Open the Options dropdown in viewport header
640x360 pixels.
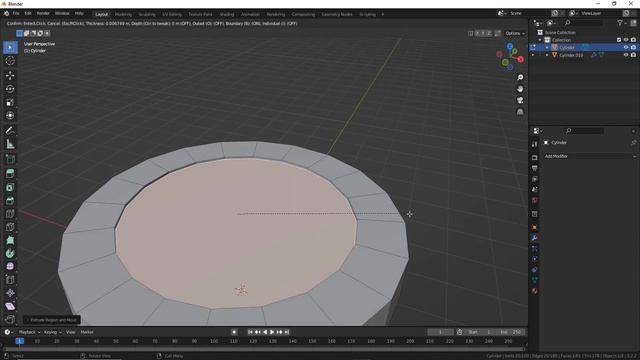tap(515, 33)
